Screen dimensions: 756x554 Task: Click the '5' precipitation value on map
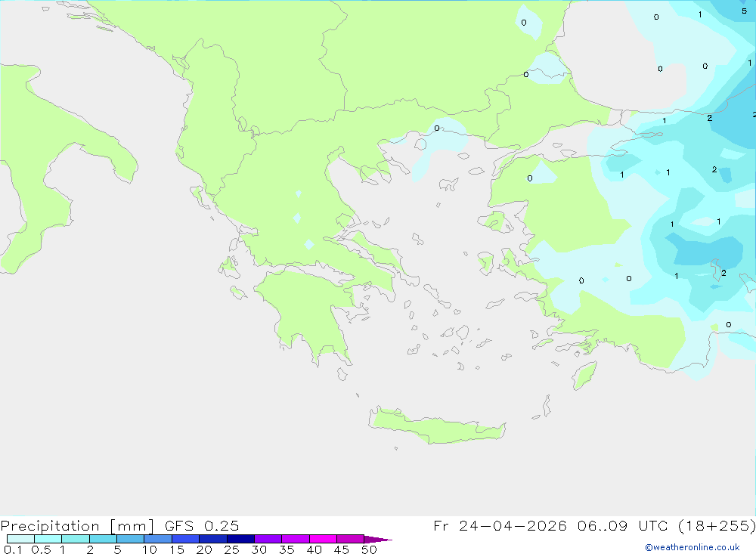744,11
